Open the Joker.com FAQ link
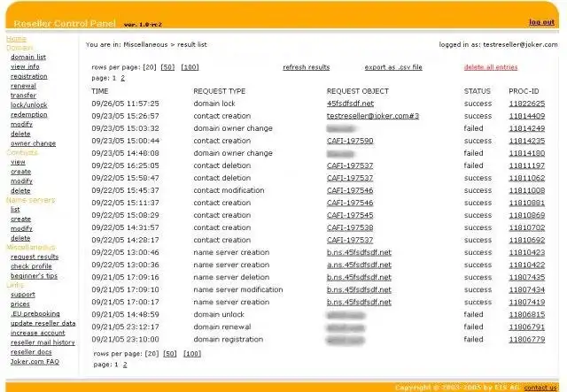This screenshot has height=392, width=567. (x=35, y=362)
